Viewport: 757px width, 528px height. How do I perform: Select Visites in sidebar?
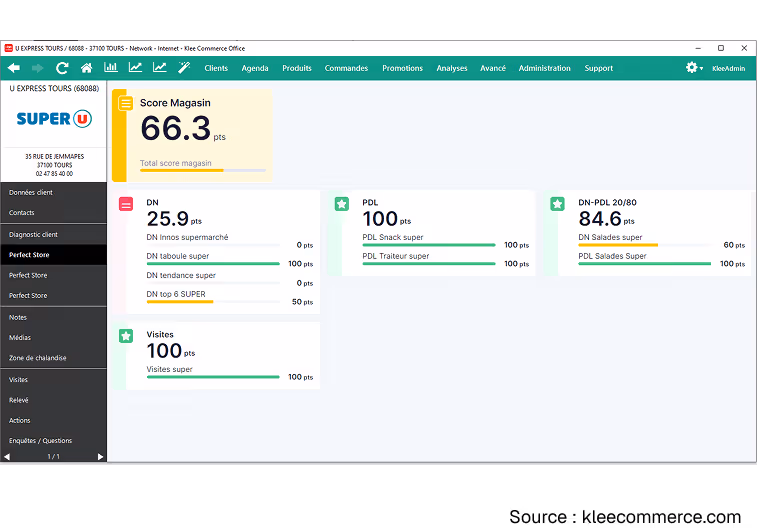54,379
